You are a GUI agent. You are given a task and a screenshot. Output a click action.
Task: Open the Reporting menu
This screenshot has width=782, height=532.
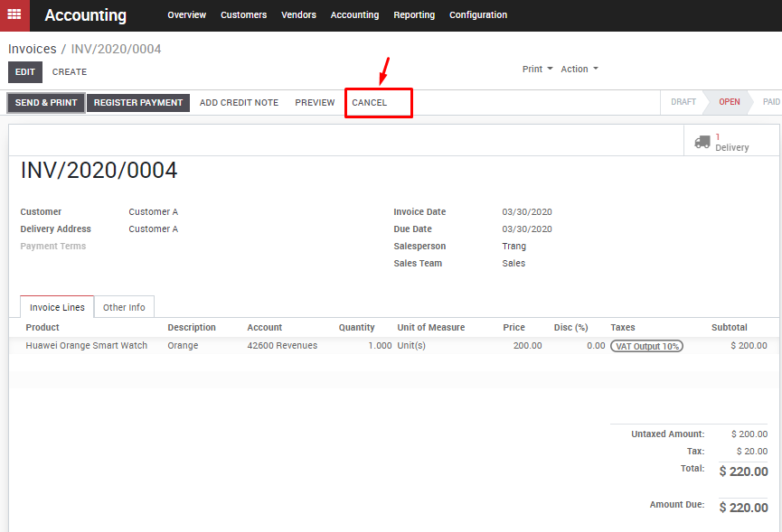tap(414, 15)
